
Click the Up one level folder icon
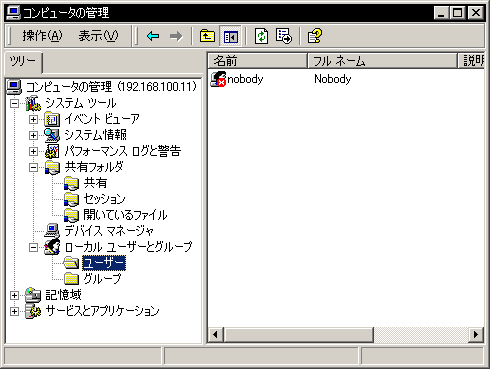[207, 36]
